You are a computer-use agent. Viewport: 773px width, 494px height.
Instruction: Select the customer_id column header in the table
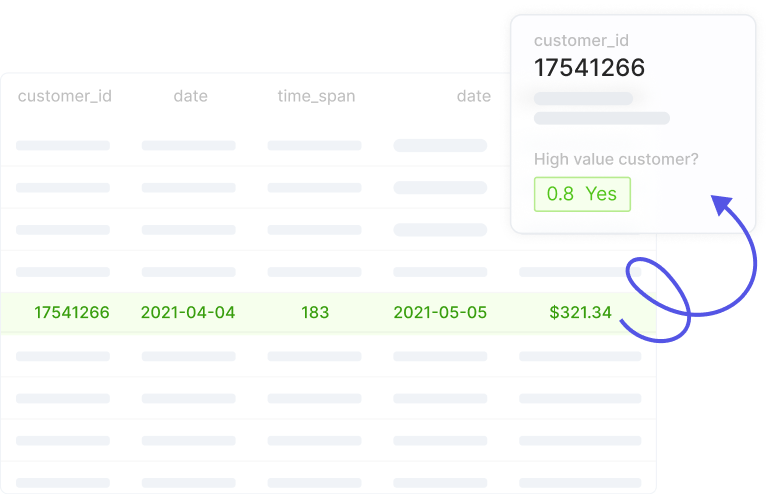[65, 96]
